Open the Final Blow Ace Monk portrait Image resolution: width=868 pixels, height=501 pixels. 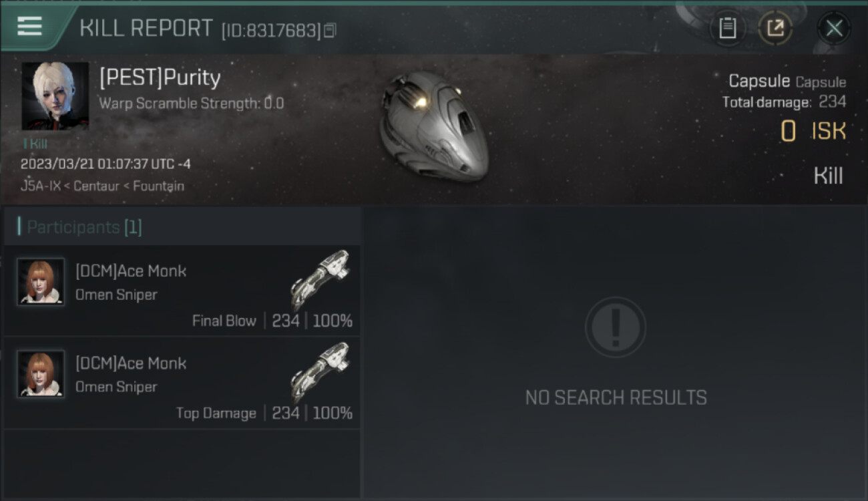(41, 282)
